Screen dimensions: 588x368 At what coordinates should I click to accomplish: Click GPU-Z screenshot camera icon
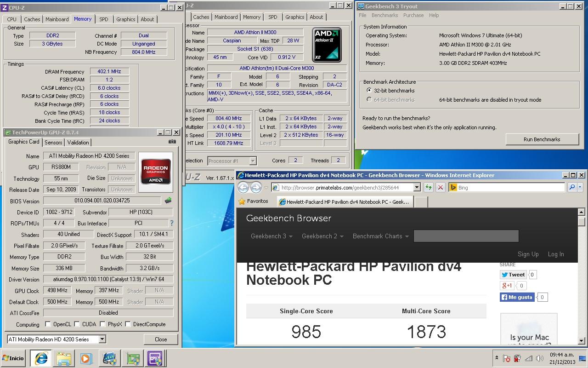[172, 142]
